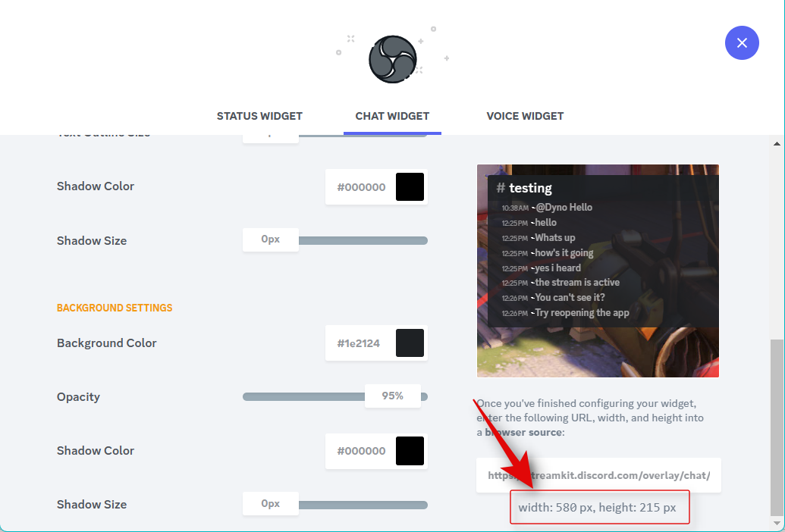Click the background Shadow Size slider track
This screenshot has height=532, width=785.
(x=363, y=505)
